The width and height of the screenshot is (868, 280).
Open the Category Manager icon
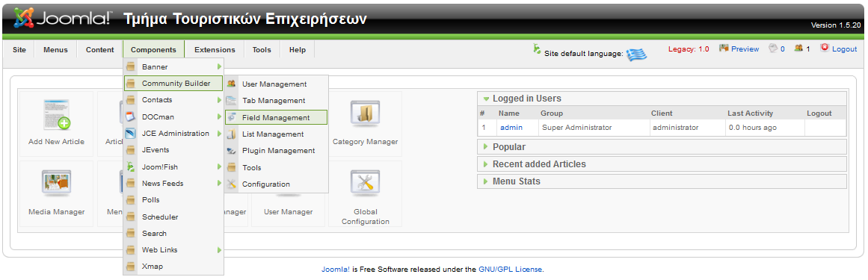click(365, 114)
